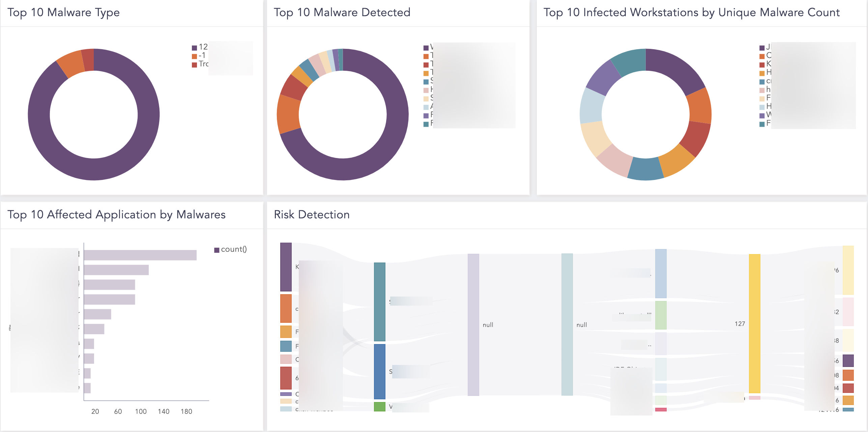The height and width of the screenshot is (432, 868).
Task: Click the tall yellow node labeled 127 in Sankey
Action: 754,323
